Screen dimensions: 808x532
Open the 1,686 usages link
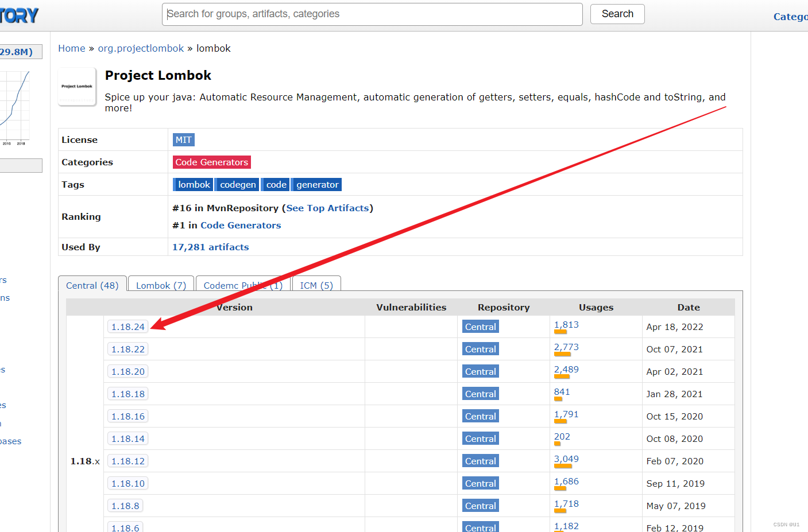point(566,481)
